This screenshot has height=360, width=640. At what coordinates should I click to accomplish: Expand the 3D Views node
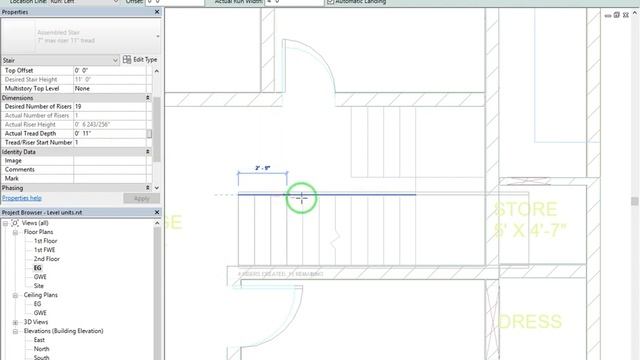(x=15, y=322)
